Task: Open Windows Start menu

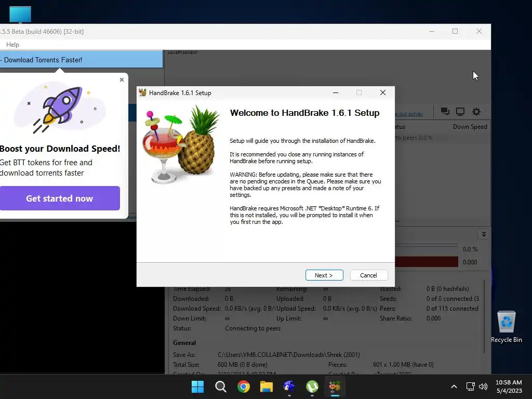Action: [197, 387]
